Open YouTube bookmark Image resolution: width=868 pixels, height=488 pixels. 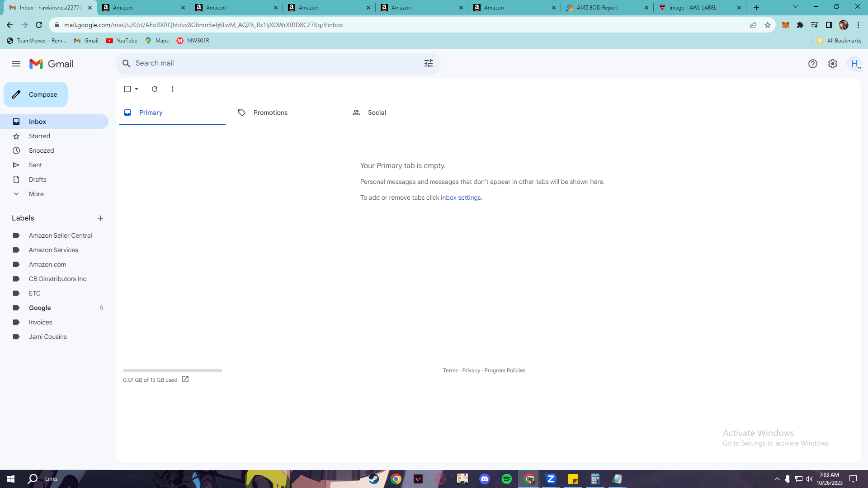[x=122, y=41]
